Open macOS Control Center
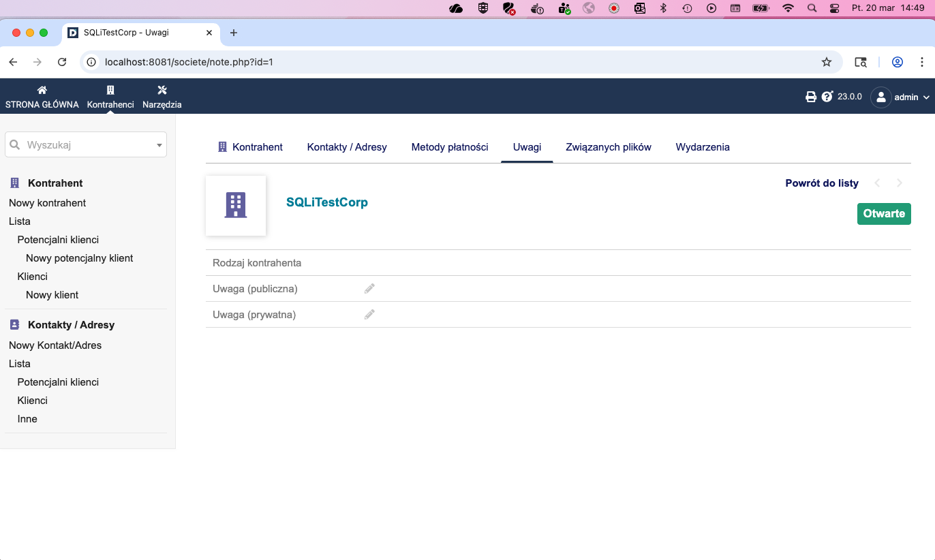The image size is (935, 560). click(835, 8)
